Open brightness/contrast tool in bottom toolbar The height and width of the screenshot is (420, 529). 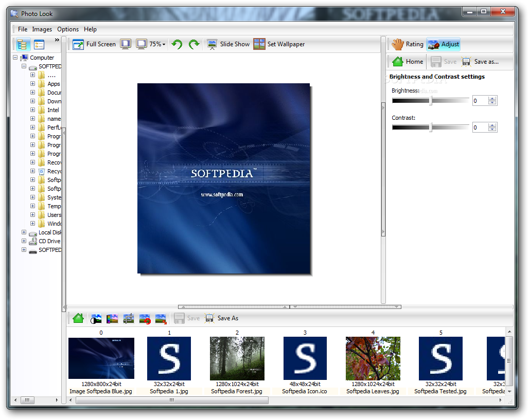click(x=96, y=318)
